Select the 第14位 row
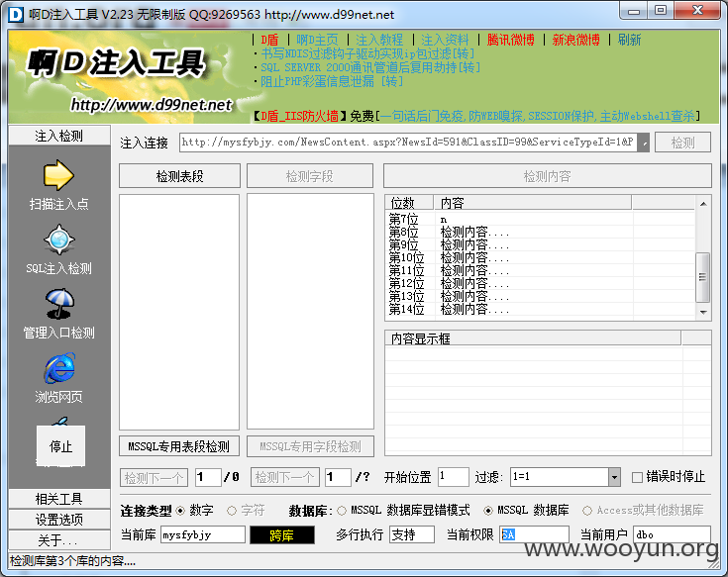Screen dimensions: 728x577 540,309
